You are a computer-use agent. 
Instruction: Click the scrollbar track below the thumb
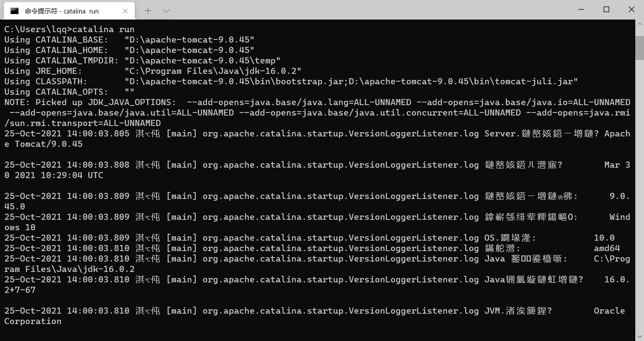[x=639, y=195]
